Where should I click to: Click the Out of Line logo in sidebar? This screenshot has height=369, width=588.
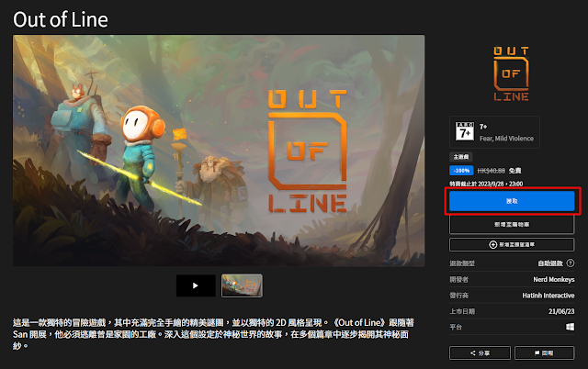click(511, 73)
